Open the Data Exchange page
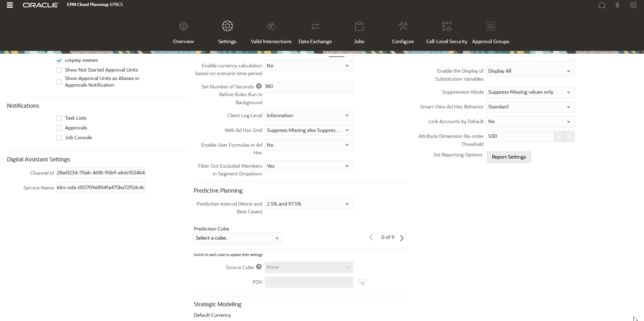 [x=315, y=32]
